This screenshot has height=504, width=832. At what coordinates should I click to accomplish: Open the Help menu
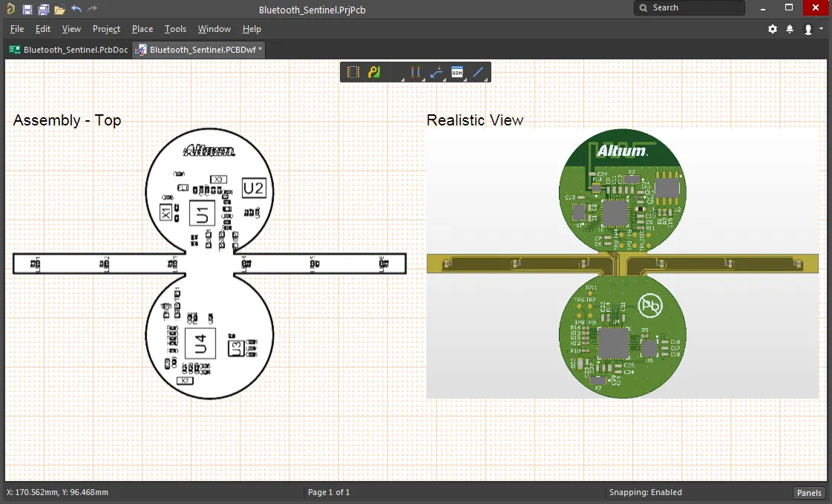click(x=252, y=29)
